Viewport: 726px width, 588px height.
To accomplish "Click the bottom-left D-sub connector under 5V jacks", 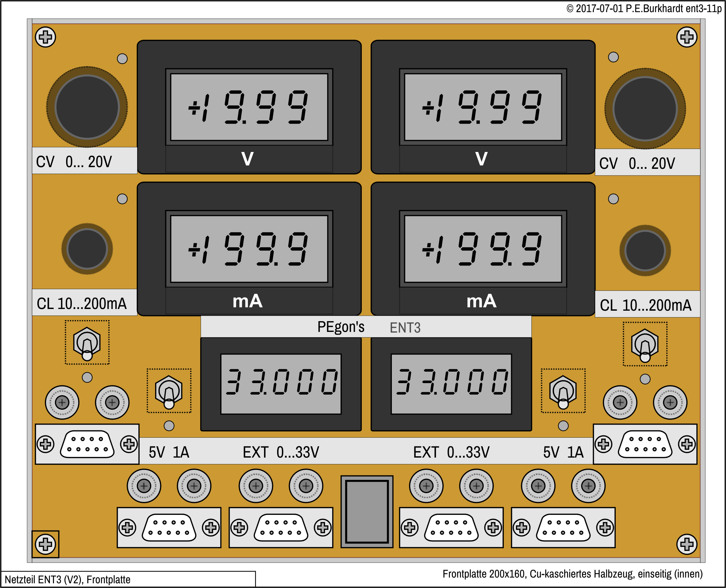I will pyautogui.click(x=169, y=527).
